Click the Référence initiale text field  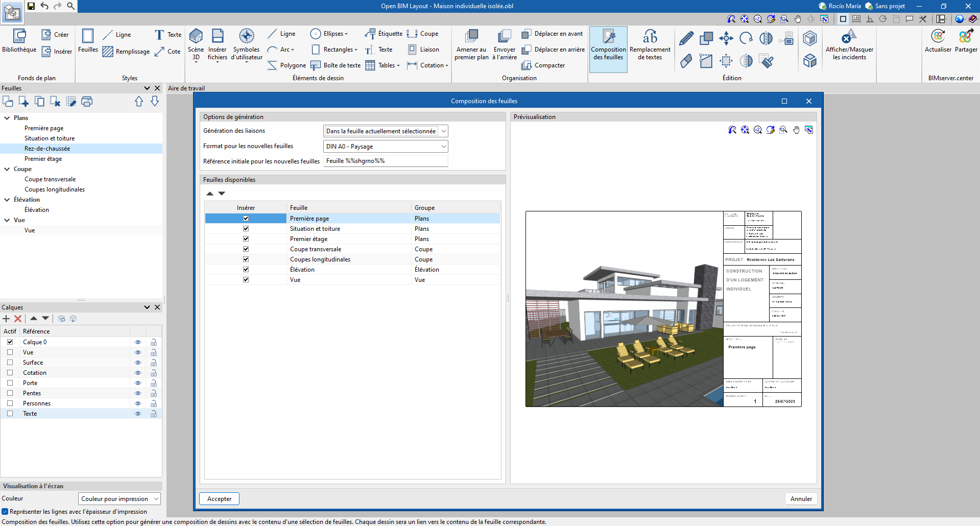(386, 161)
